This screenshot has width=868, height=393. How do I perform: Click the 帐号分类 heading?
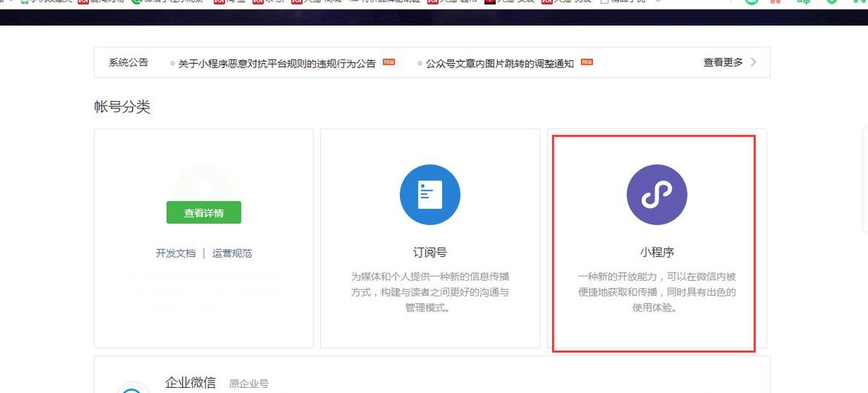[123, 107]
